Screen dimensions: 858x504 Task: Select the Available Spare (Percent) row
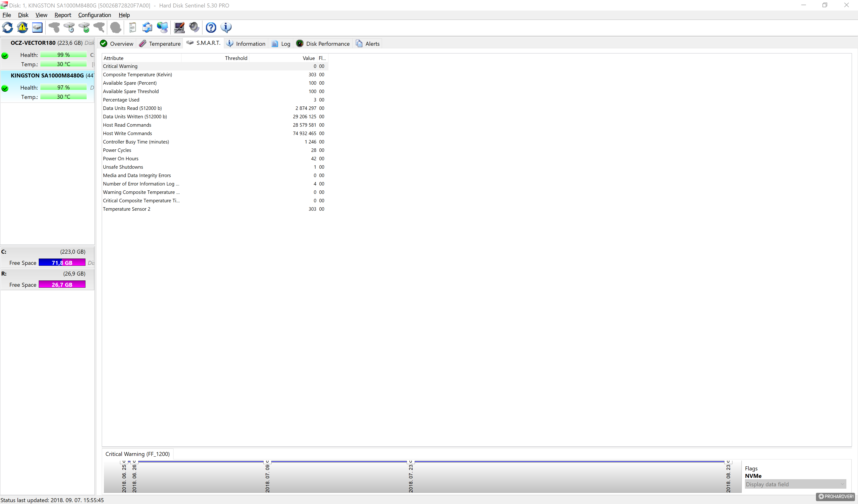(215, 83)
